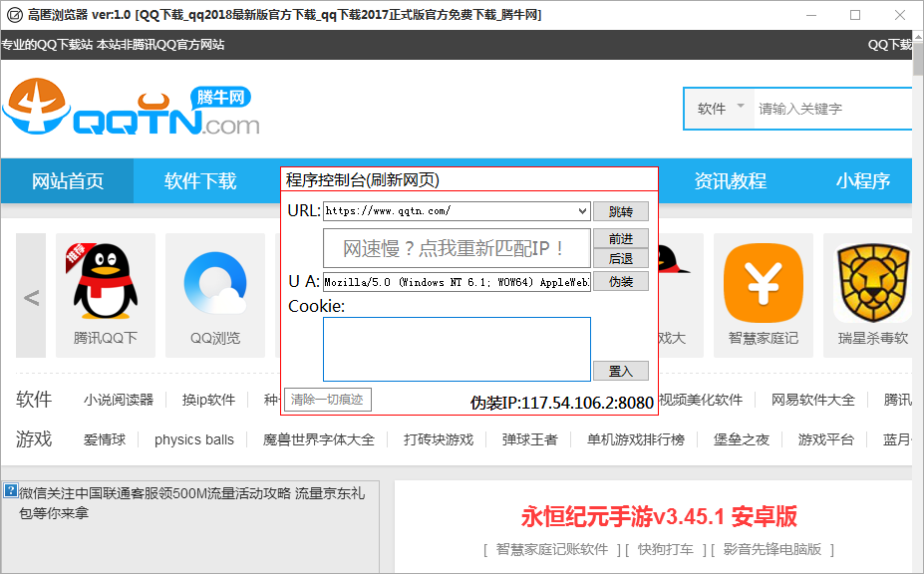Image resolution: width=924 pixels, height=574 pixels.
Task: Go to the 网站首页 nav tab
Action: point(68,181)
